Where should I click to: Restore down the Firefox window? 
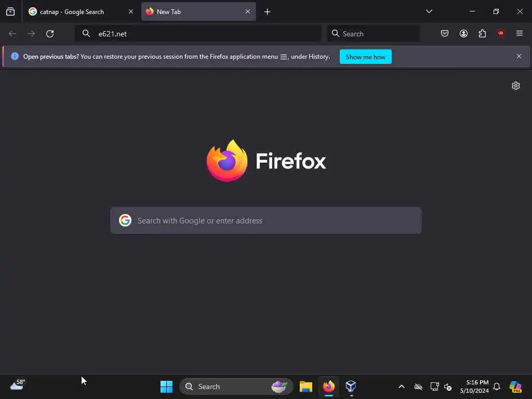496,11
